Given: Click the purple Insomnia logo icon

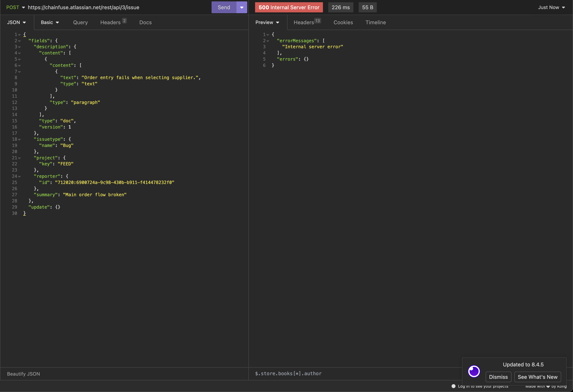Looking at the screenshot, I should point(474,371).
